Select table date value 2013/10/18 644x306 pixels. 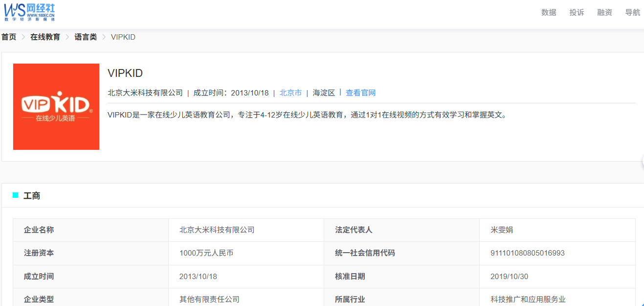point(198,277)
